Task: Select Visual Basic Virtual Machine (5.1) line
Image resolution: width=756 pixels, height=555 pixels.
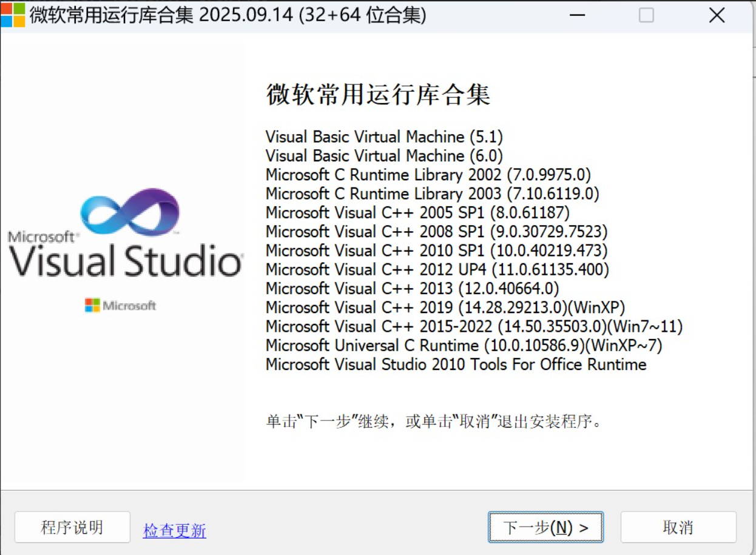Action: pyautogui.click(x=384, y=137)
